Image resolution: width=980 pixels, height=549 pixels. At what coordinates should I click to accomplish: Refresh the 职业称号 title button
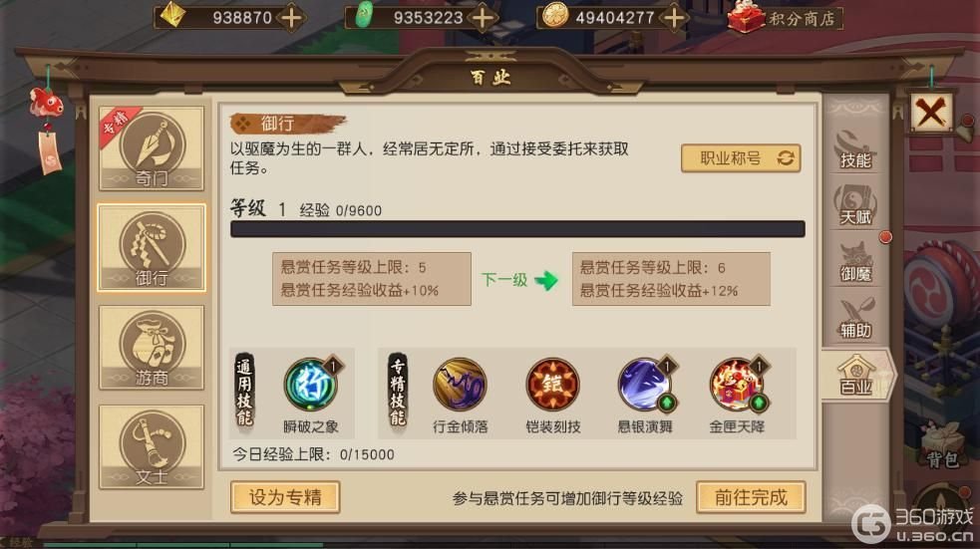(741, 158)
